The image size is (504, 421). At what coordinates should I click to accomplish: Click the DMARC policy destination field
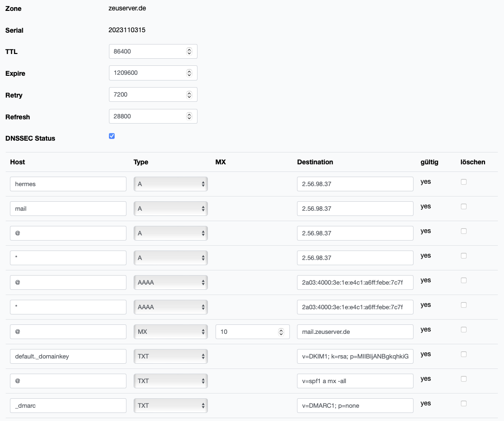click(x=355, y=405)
